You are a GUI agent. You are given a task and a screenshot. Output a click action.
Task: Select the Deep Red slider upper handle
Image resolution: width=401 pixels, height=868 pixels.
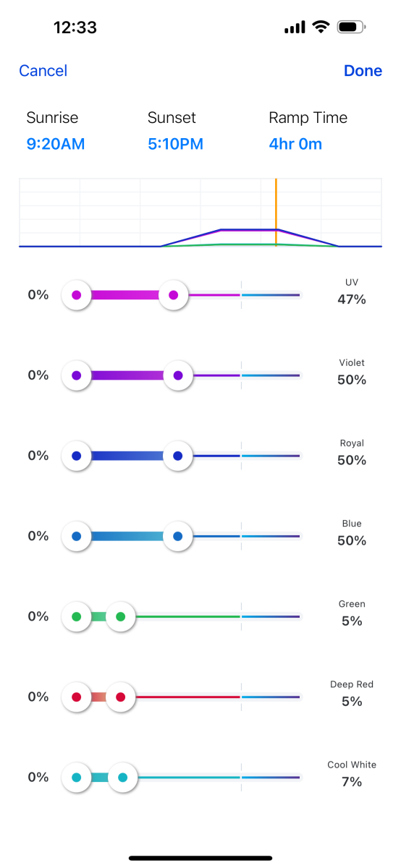click(121, 697)
